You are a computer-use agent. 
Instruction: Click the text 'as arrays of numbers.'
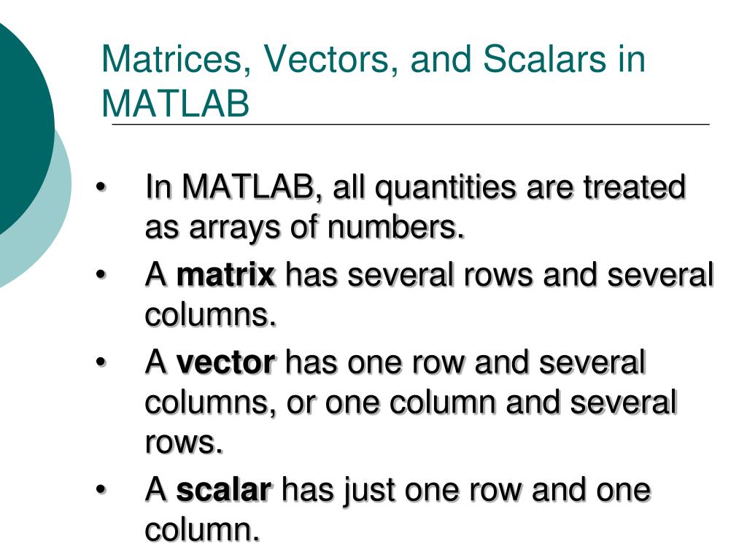[304, 227]
